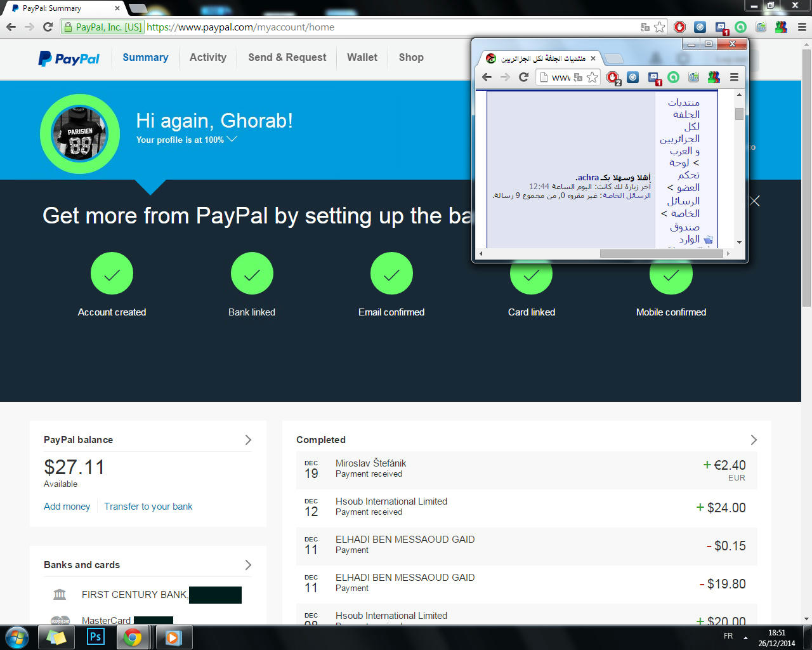
Task: Select PayPal: Summary browser tab
Action: [x=65, y=8]
